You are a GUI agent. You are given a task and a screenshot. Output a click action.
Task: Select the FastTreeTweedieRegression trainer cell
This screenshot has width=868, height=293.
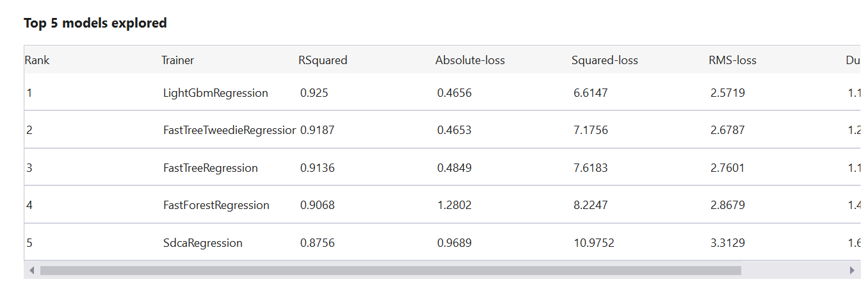229,130
